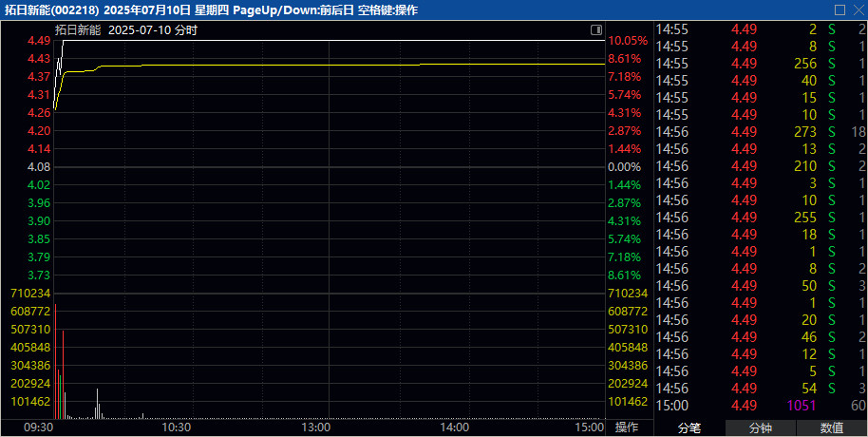Click the 09:30 opening time marker

[38, 427]
